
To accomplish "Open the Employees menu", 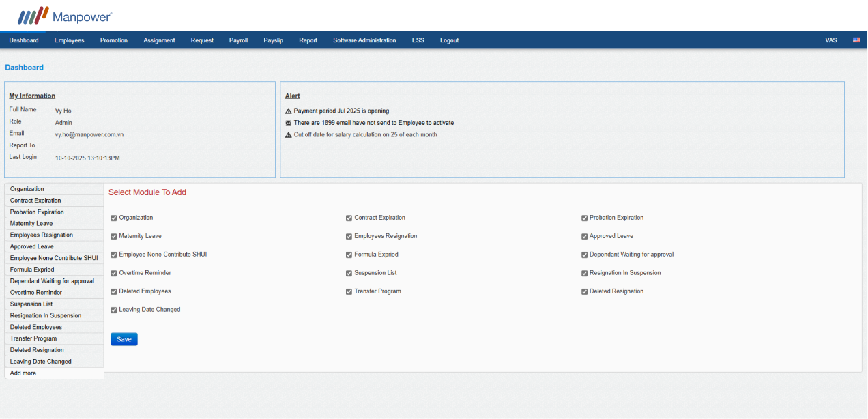I will click(x=70, y=40).
